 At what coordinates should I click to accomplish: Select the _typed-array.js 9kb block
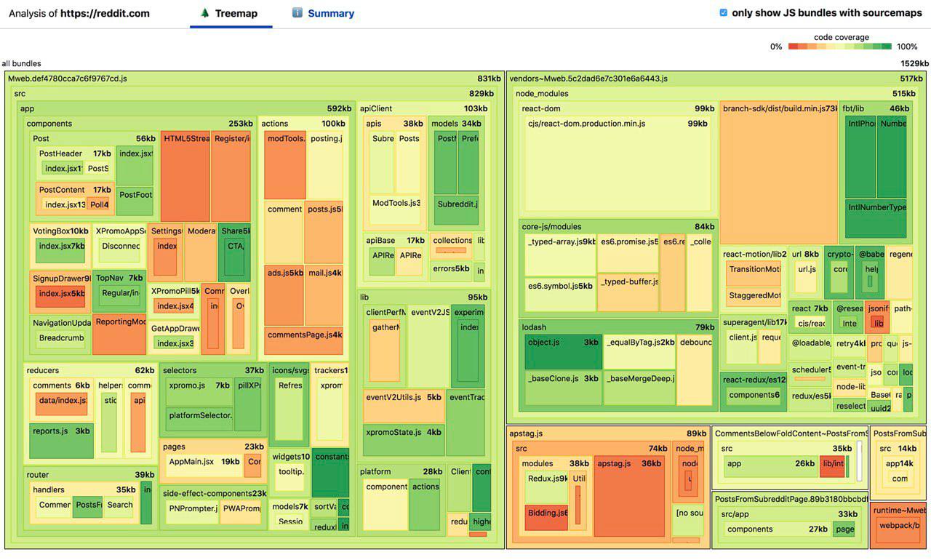pos(560,254)
